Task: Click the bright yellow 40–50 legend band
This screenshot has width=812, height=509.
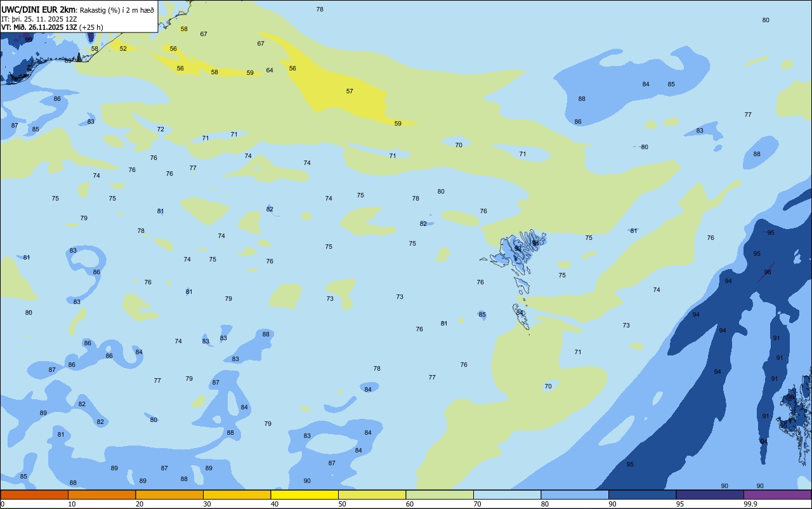Action: [x=304, y=494]
